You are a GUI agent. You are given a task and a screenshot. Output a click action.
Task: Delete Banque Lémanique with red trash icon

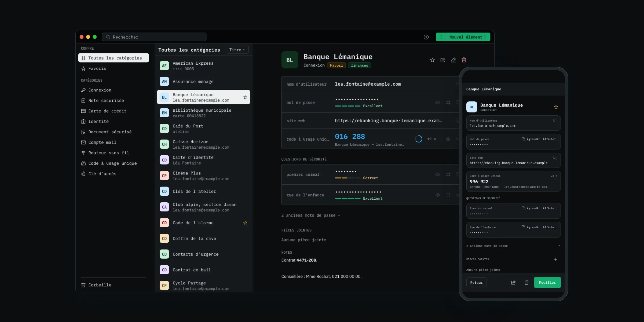pyautogui.click(x=464, y=60)
